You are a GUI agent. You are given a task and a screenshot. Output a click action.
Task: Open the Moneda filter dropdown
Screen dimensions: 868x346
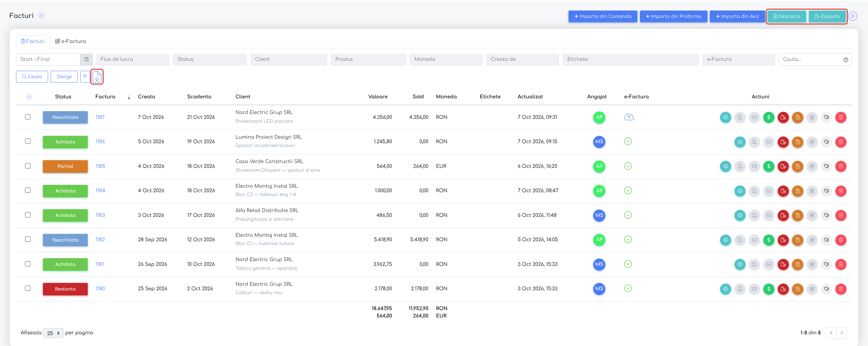click(446, 59)
